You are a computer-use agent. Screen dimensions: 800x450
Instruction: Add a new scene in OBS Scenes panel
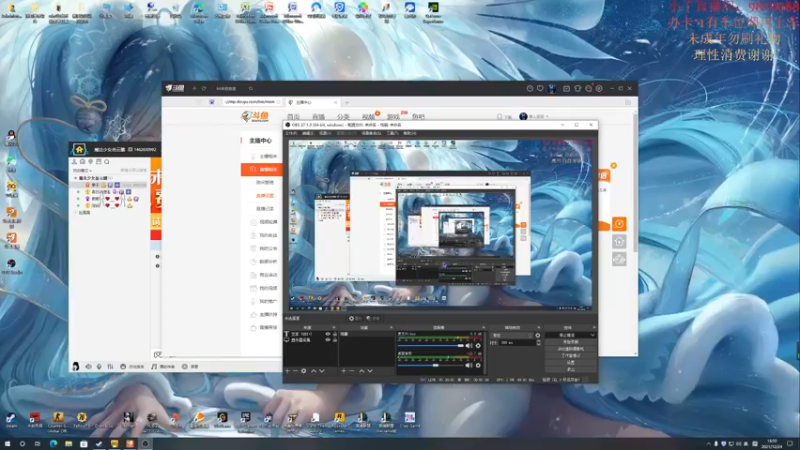(344, 371)
